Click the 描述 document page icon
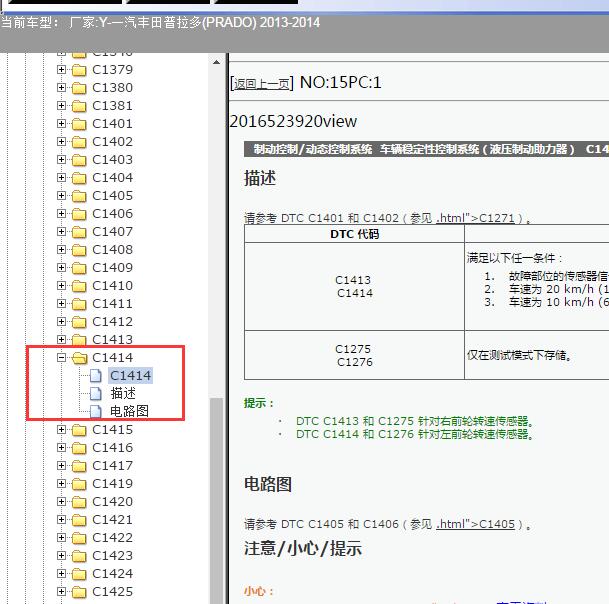Screen dimensions: 609x604 click(x=96, y=393)
